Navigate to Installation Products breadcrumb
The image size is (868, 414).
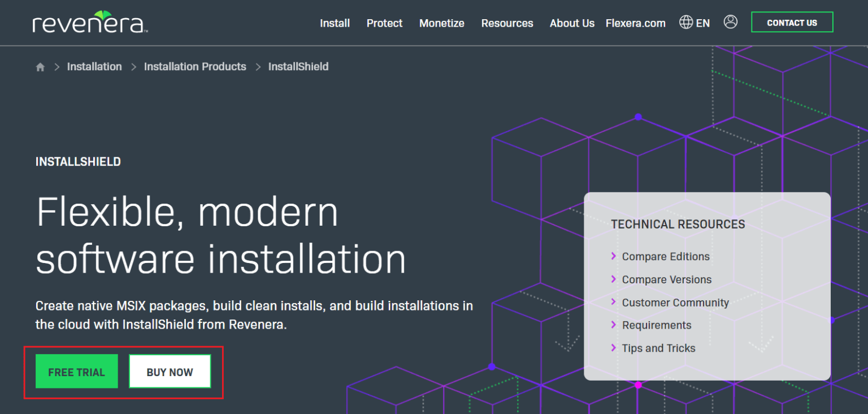pyautogui.click(x=195, y=67)
